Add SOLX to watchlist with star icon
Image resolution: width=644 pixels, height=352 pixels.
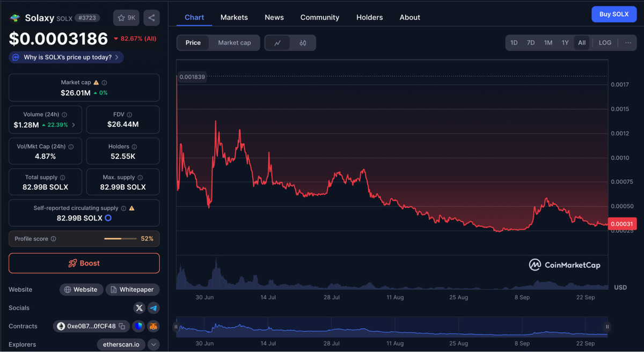point(127,18)
